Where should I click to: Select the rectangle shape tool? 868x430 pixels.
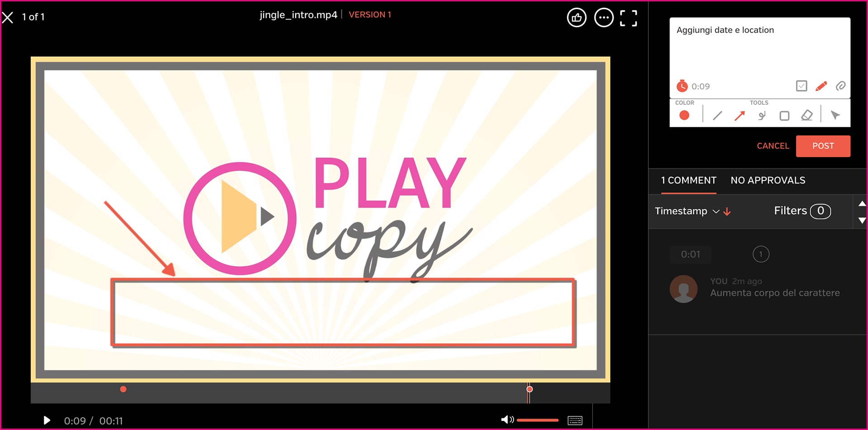tap(784, 116)
